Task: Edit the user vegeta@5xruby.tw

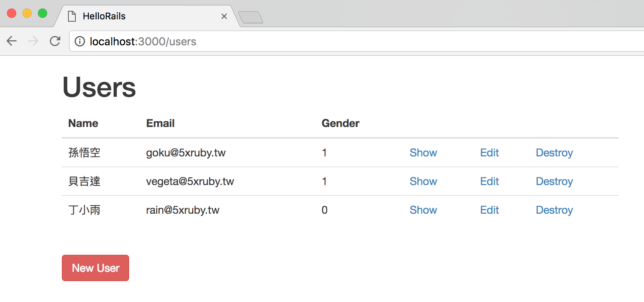Action: pyautogui.click(x=489, y=181)
